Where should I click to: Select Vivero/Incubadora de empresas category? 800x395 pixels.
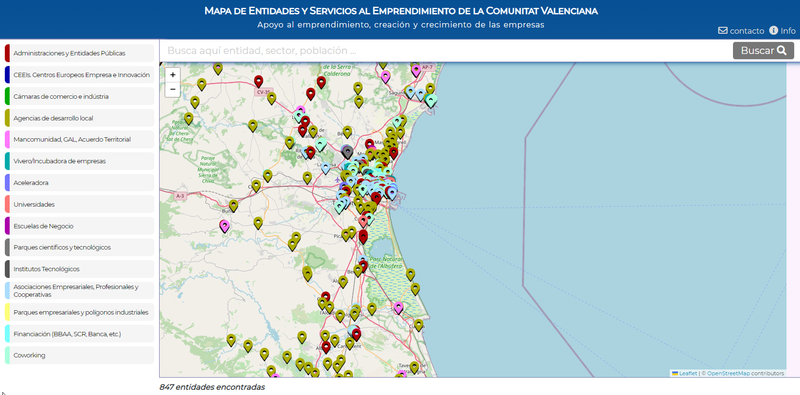pyautogui.click(x=79, y=161)
